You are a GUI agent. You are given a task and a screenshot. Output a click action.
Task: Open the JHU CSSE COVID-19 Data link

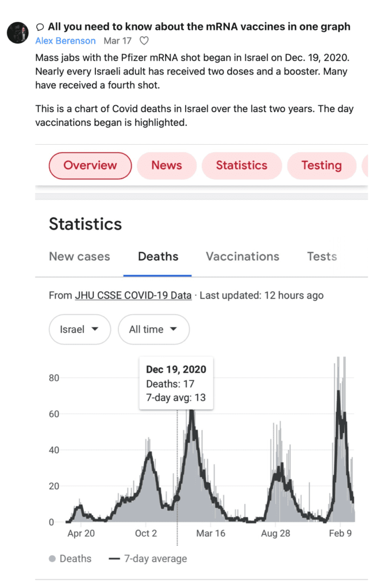(133, 296)
